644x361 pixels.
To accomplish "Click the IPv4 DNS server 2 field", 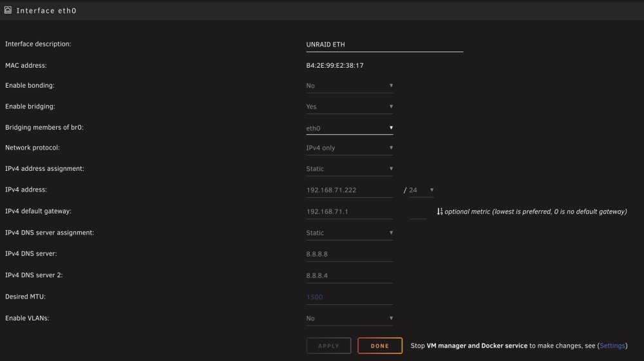I will click(350, 275).
